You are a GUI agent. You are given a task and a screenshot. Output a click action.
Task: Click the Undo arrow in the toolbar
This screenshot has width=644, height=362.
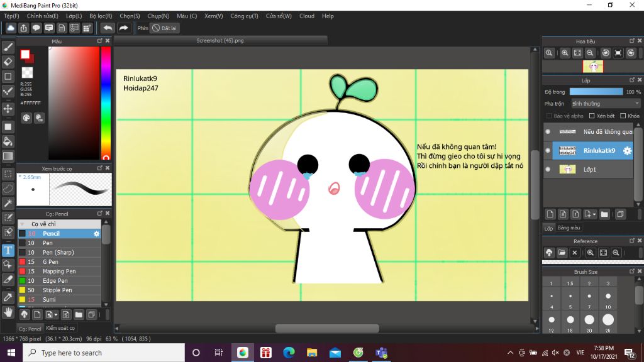coord(108,28)
